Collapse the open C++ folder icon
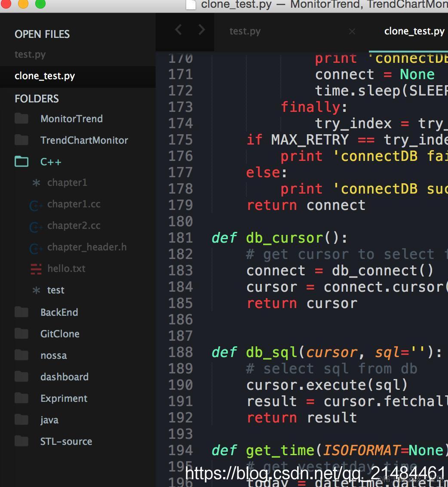This screenshot has height=487, width=448. point(21,161)
